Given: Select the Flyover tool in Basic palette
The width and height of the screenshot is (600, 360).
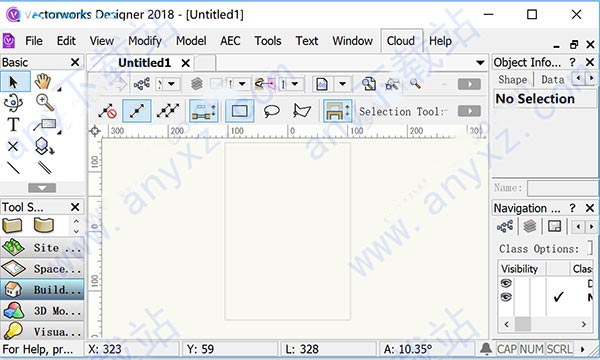Looking at the screenshot, I should 13,103.
